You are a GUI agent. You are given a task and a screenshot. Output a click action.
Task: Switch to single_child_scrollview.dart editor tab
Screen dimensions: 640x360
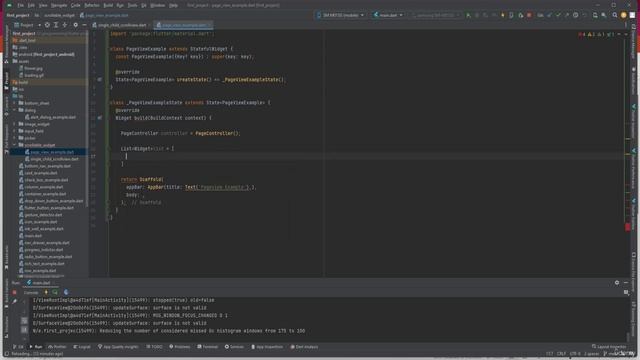pos(122,25)
